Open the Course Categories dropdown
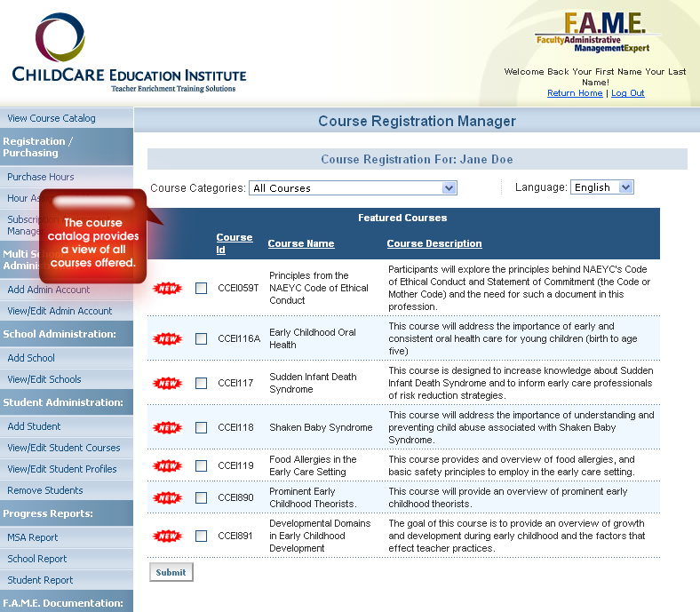Screen dimensions: 700x612 353,188
